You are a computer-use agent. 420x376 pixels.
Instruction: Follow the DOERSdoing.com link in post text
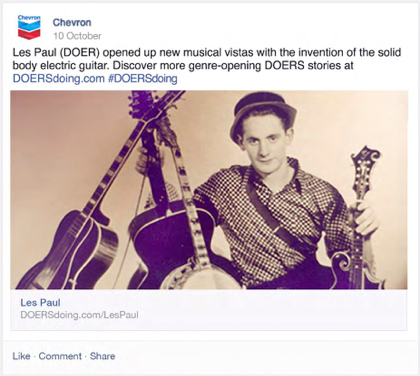point(58,79)
